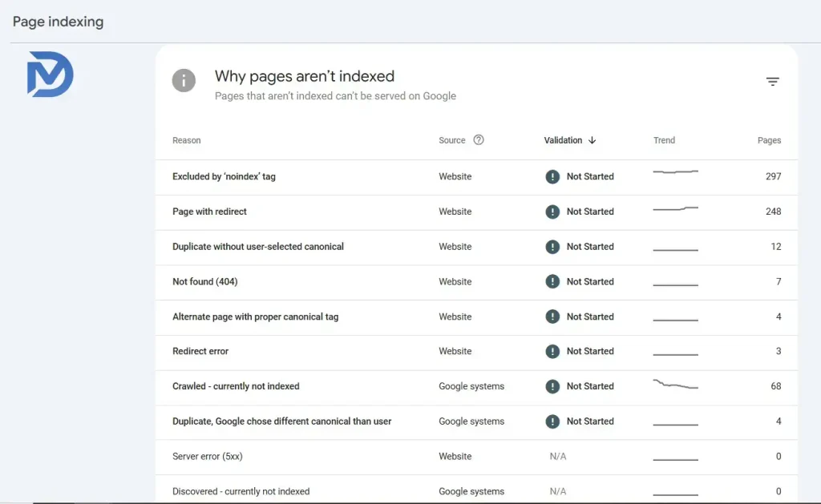Click the Crawled row trend sparkline
Screen dimensions: 821x504
click(675, 385)
